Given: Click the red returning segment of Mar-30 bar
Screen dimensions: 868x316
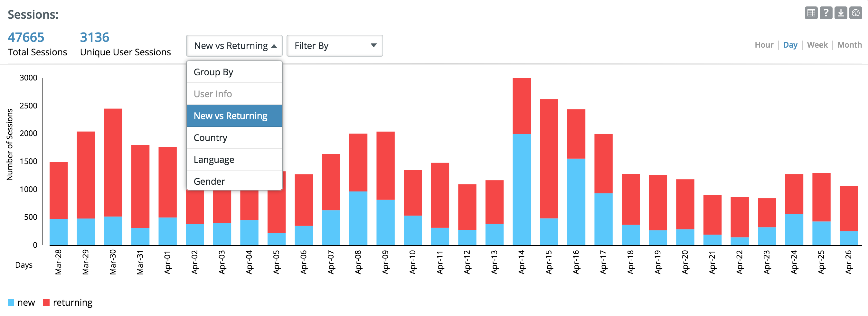Looking at the screenshot, I should coord(113,163).
